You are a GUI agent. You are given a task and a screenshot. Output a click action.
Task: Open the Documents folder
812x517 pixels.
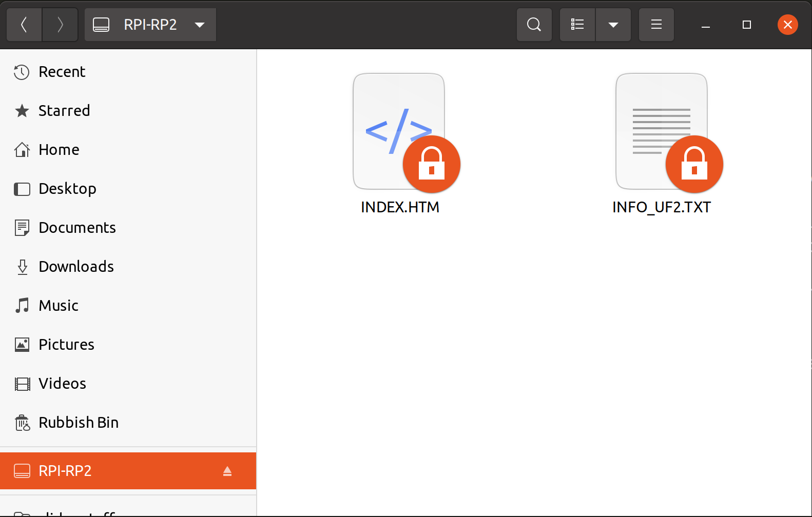77,228
